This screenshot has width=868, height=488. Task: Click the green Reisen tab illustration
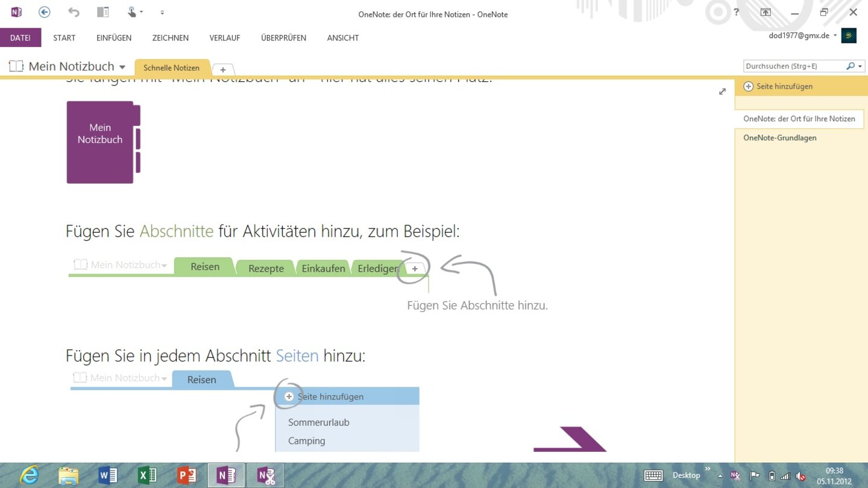click(205, 266)
